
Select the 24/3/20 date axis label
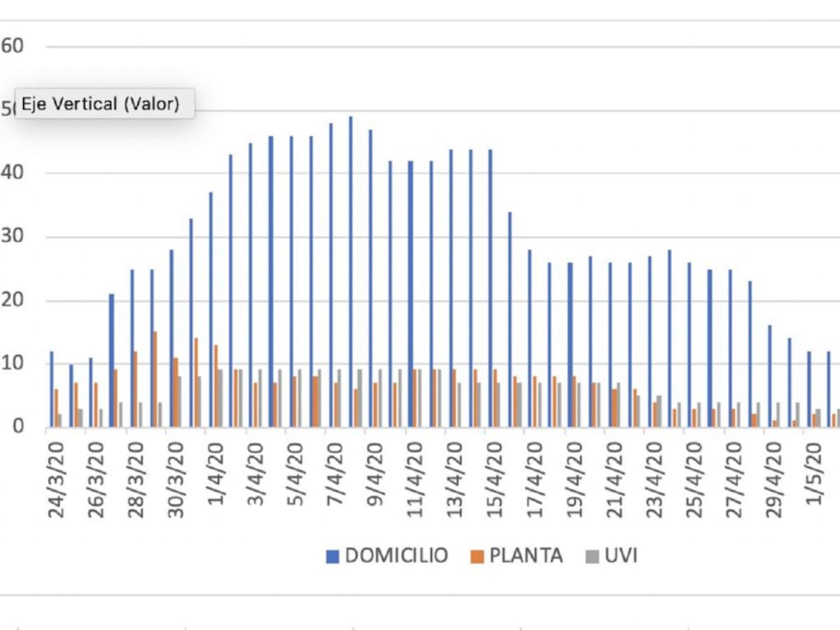coord(56,479)
